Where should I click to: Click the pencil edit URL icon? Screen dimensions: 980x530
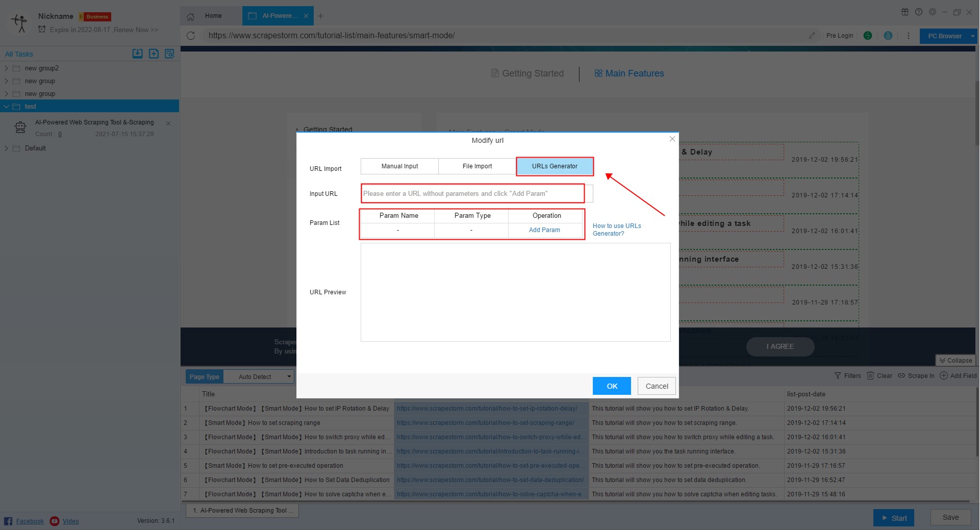(812, 36)
